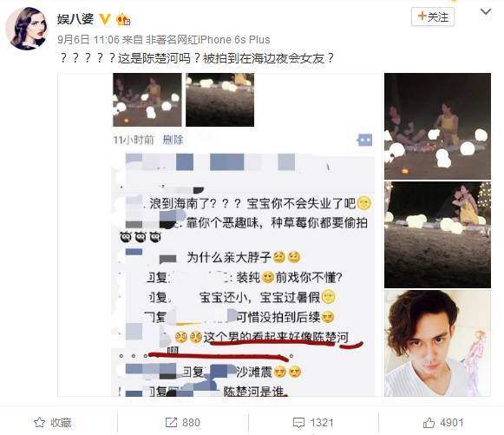Click the small beach photo in screenshot
504x435 pixels.
click(x=147, y=100)
